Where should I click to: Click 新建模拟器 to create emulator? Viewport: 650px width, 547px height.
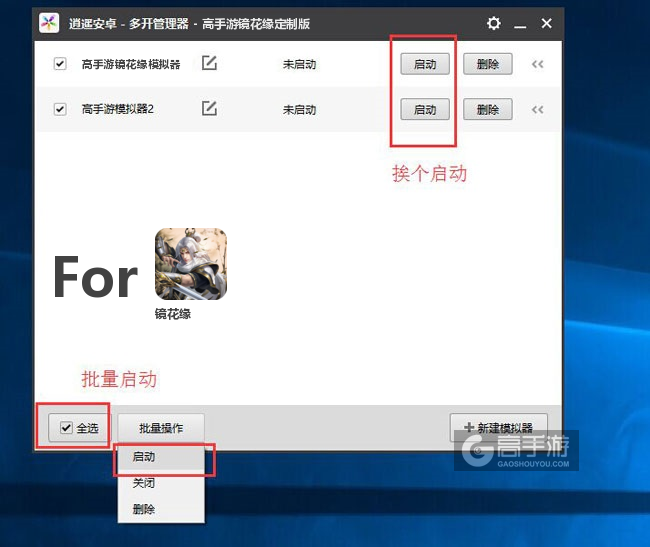[x=499, y=428]
